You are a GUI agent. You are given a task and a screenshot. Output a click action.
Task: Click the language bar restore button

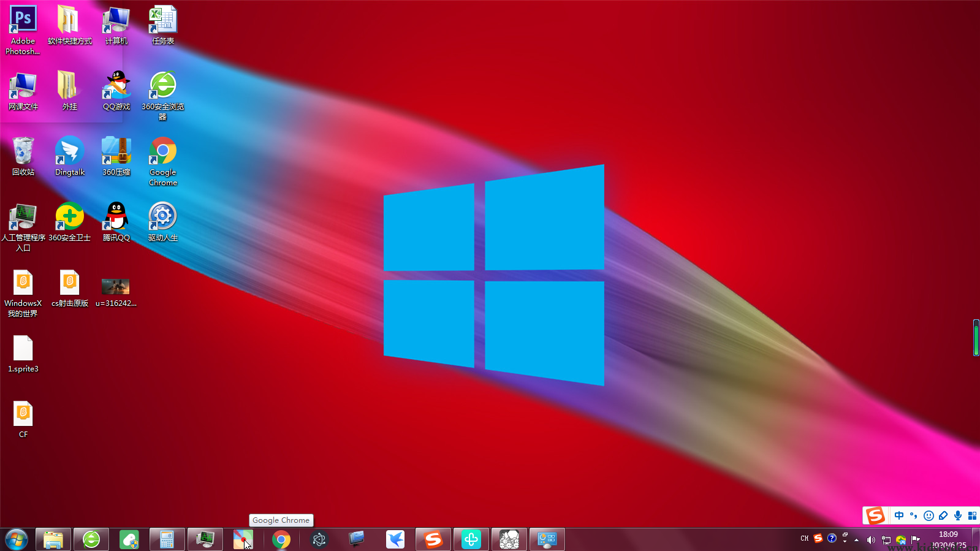[845, 535]
